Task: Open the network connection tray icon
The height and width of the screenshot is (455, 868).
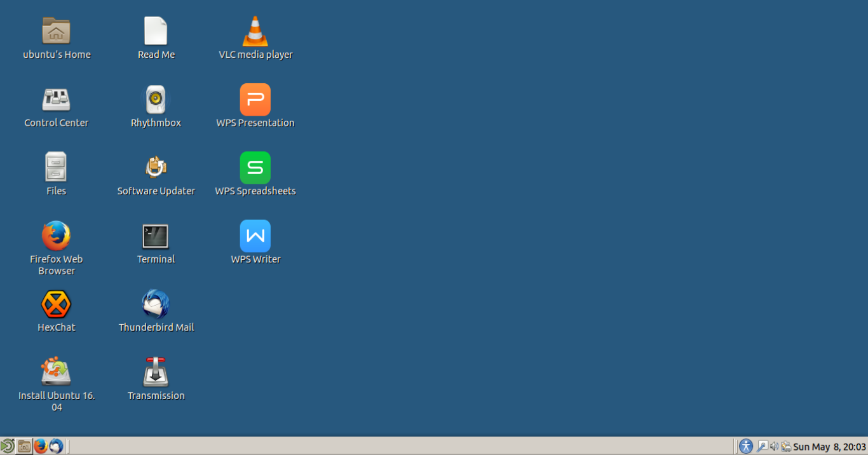Action: (x=762, y=447)
